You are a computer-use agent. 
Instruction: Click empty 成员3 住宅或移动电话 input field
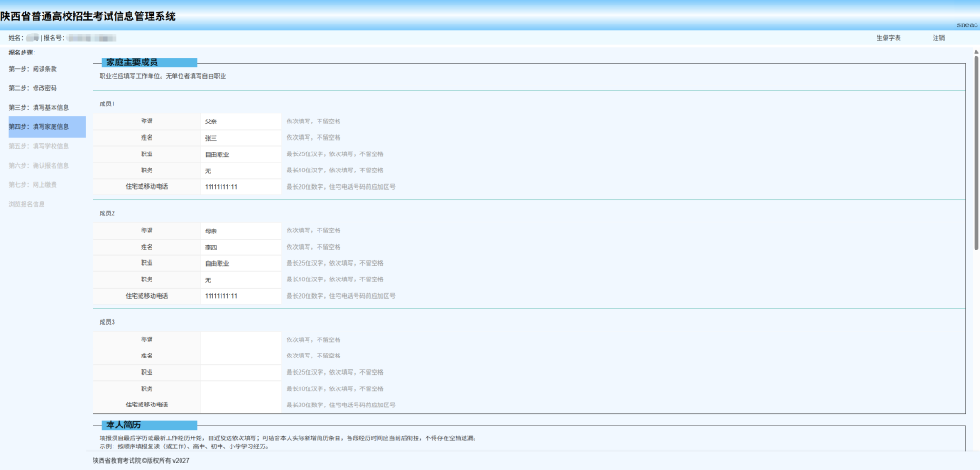tap(240, 405)
